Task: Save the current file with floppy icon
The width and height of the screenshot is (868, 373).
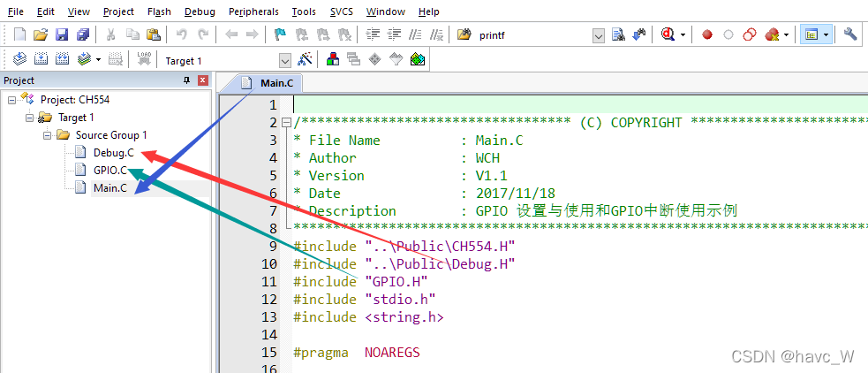Action: [62, 35]
